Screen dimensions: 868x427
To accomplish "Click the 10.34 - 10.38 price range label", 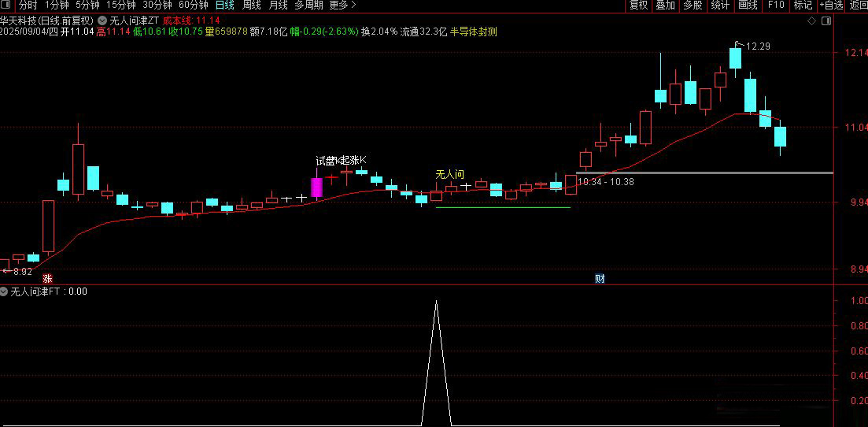I will pos(606,181).
